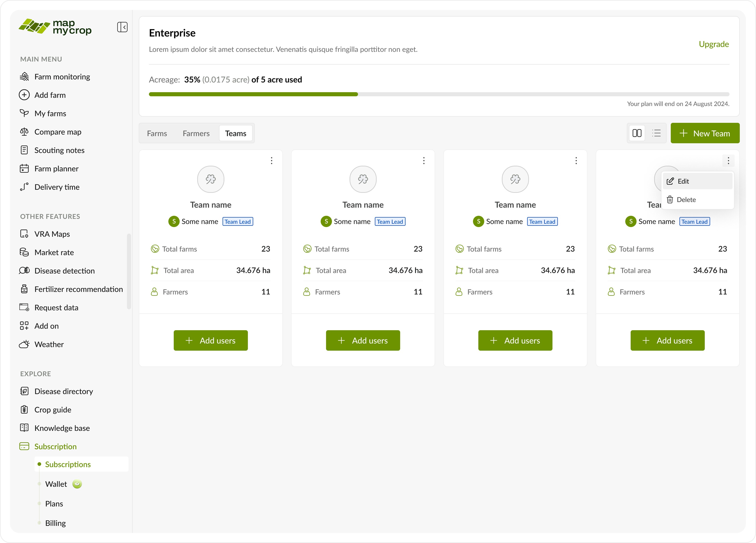Viewport: 756px width, 543px height.
Task: Open third team card's kebab menu
Action: [576, 161]
